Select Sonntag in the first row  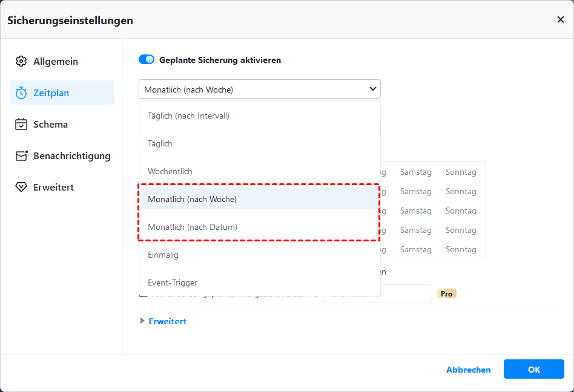[461, 172]
